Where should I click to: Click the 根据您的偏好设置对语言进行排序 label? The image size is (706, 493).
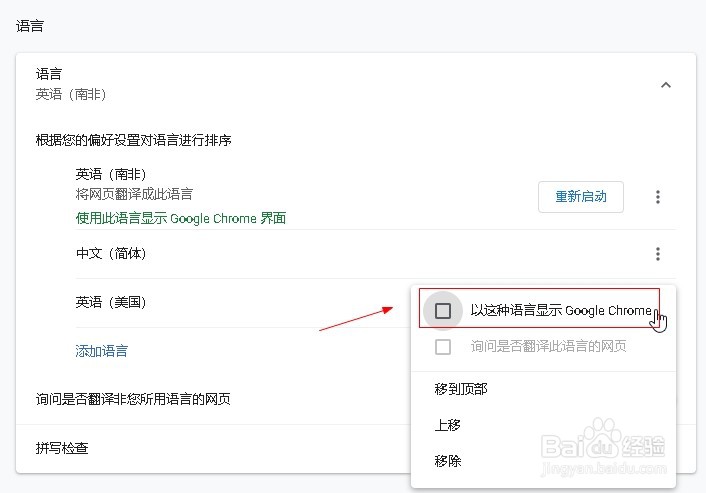133,140
